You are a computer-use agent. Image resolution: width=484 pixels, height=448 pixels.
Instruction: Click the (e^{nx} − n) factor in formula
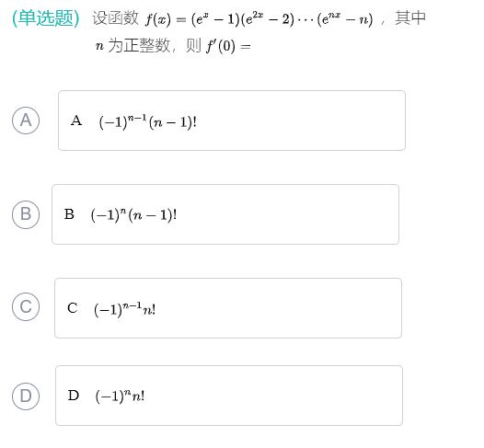click(x=345, y=19)
